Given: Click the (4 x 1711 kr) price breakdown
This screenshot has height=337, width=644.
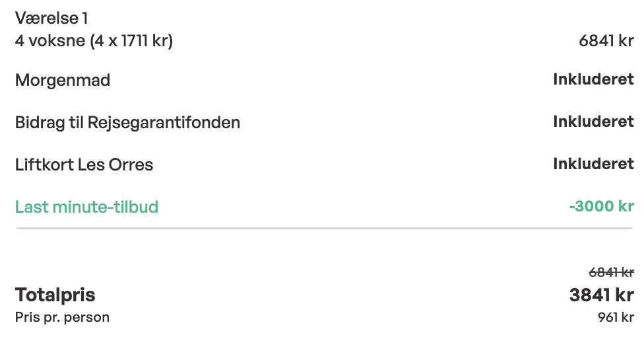Looking at the screenshot, I should point(132,41).
